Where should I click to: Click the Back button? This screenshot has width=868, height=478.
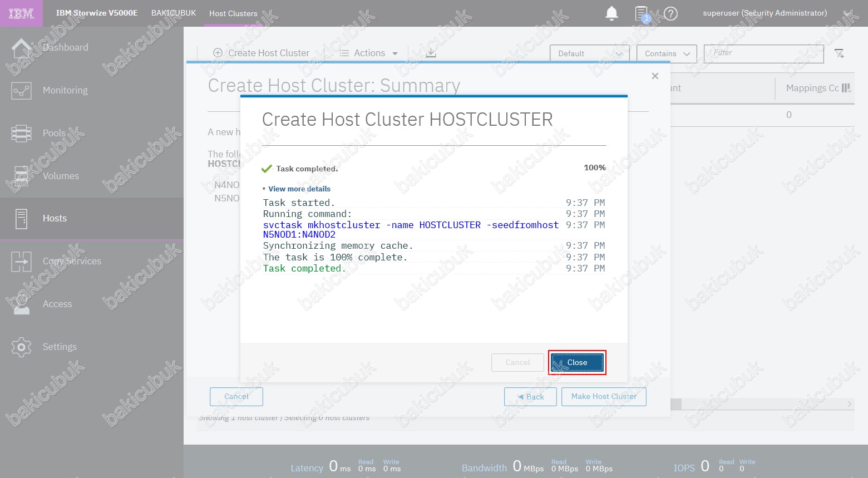[530, 397]
